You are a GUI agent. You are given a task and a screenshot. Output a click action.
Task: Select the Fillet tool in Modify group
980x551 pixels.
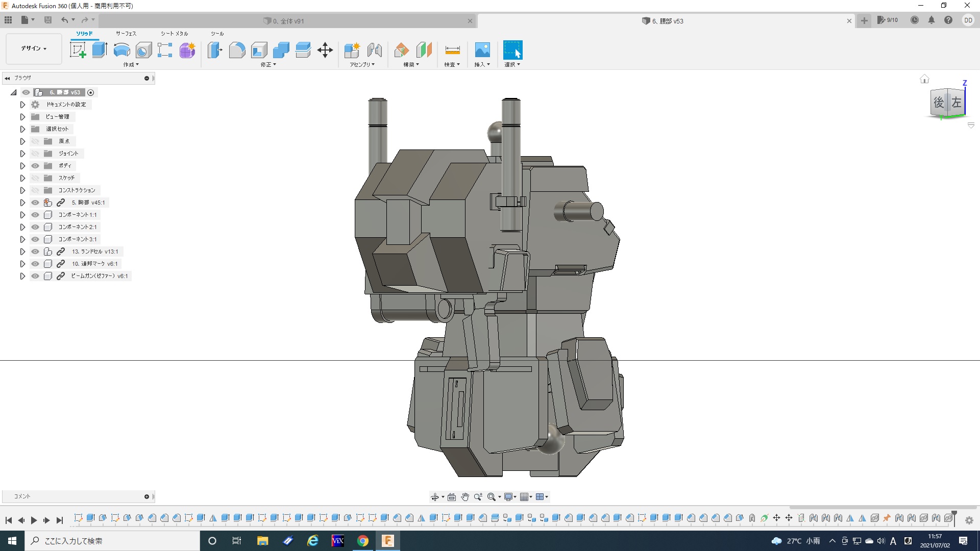pyautogui.click(x=237, y=50)
